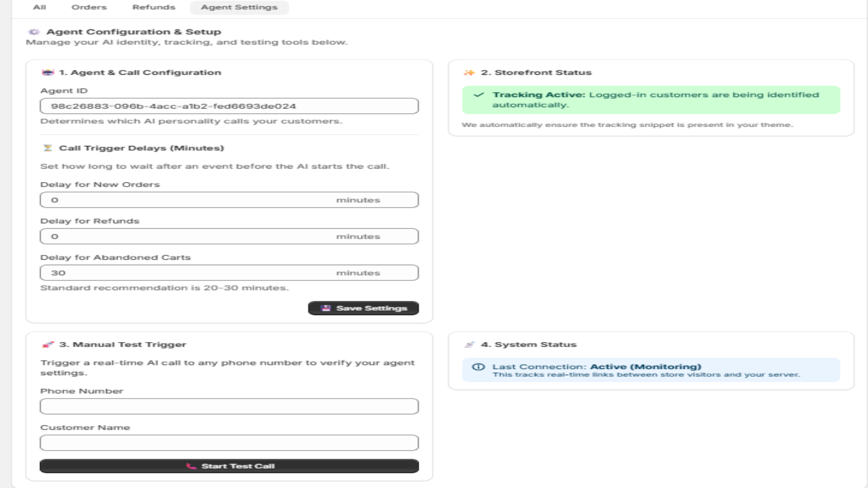Image resolution: width=868 pixels, height=488 pixels.
Task: Select the Agent Settings tab
Action: pyautogui.click(x=239, y=7)
